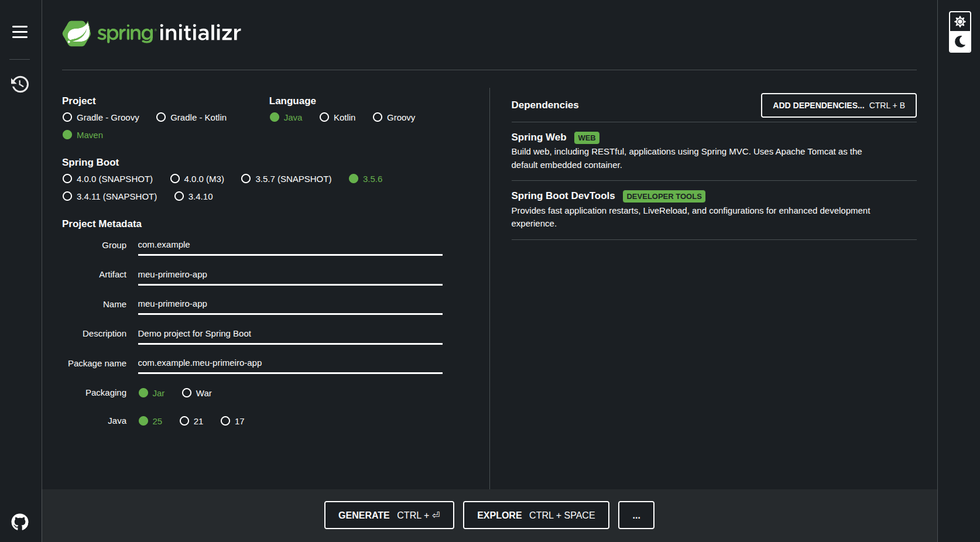The width and height of the screenshot is (980, 542).
Task: Open the ADD DEPENDENCIES dialog
Action: point(838,105)
